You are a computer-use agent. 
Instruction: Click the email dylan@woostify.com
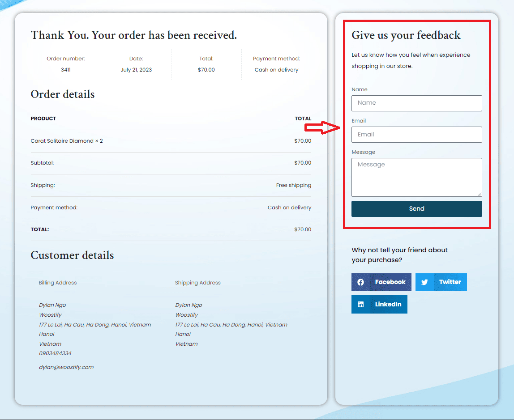point(66,367)
